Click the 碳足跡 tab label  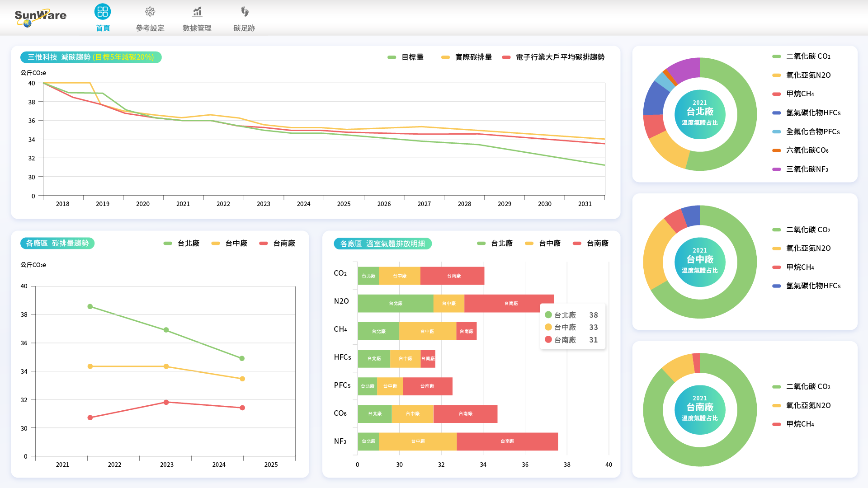pos(244,28)
